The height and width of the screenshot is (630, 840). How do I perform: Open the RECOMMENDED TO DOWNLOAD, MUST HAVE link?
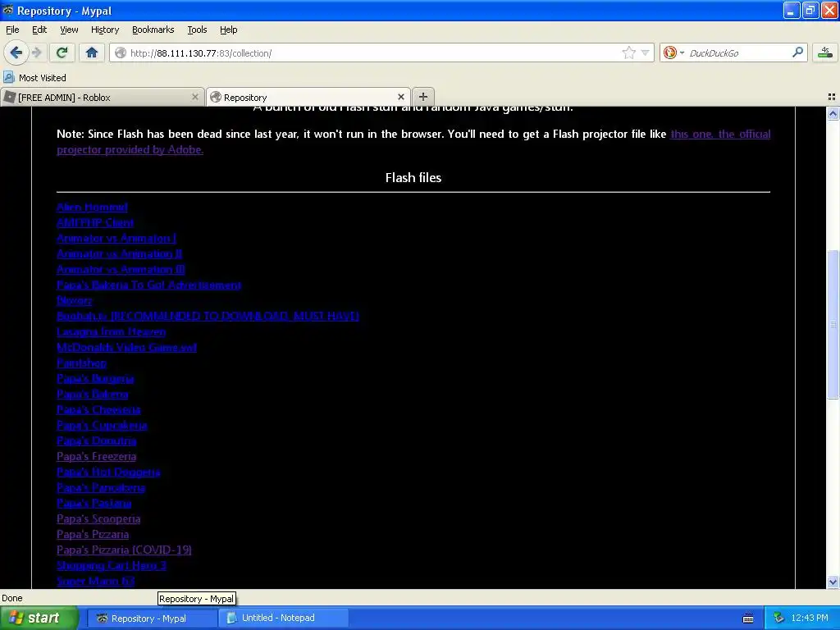pyautogui.click(x=208, y=316)
